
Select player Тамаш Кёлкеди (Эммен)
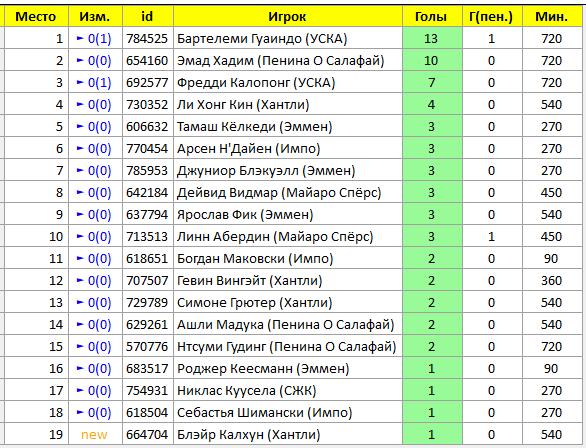click(x=255, y=127)
